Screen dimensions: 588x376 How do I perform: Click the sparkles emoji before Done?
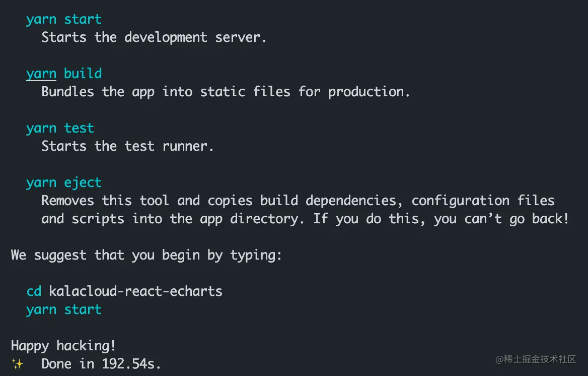(18, 363)
